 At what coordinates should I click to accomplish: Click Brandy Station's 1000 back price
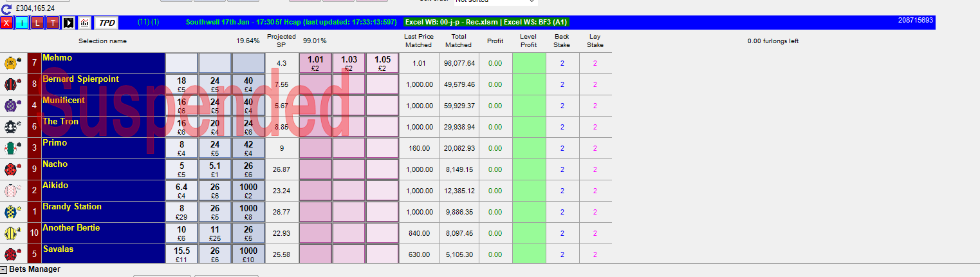248,212
